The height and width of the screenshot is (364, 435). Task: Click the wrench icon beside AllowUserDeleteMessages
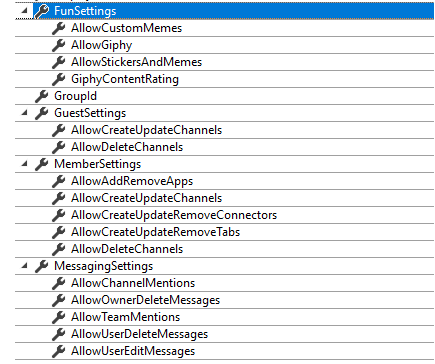click(59, 334)
